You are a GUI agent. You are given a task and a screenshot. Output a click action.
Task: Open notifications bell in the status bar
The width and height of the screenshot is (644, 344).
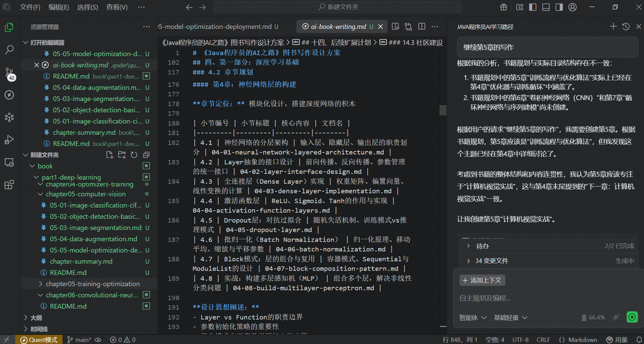click(x=638, y=339)
